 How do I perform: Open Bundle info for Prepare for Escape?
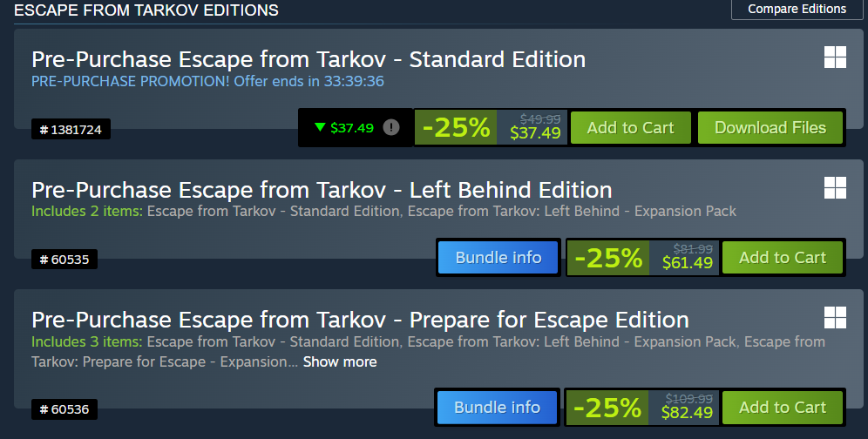coord(498,407)
